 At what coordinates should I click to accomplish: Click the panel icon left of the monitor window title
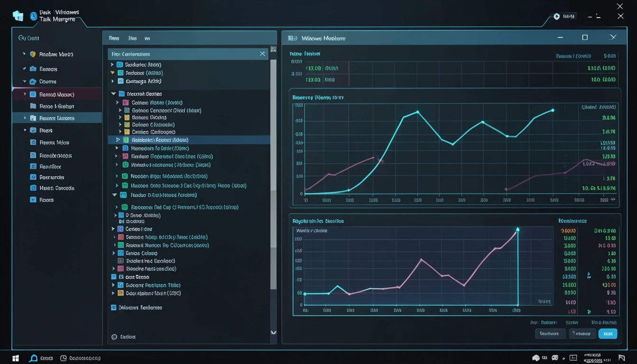tap(292, 38)
